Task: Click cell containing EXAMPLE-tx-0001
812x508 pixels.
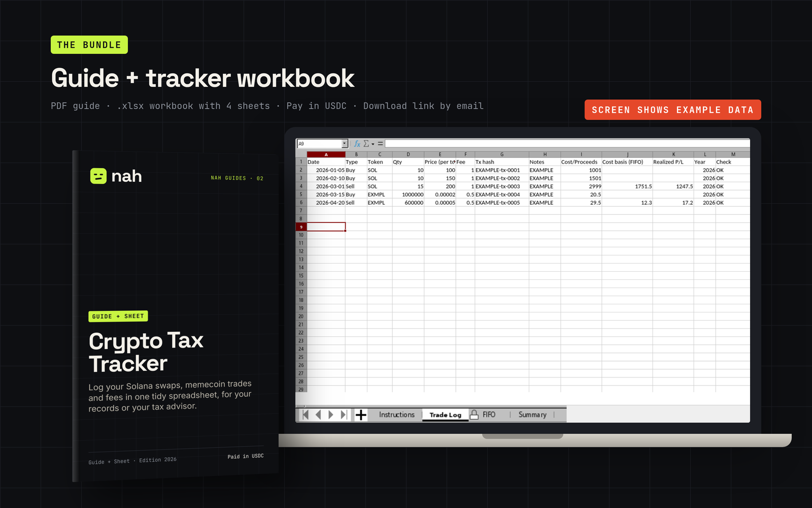Action: coord(502,170)
